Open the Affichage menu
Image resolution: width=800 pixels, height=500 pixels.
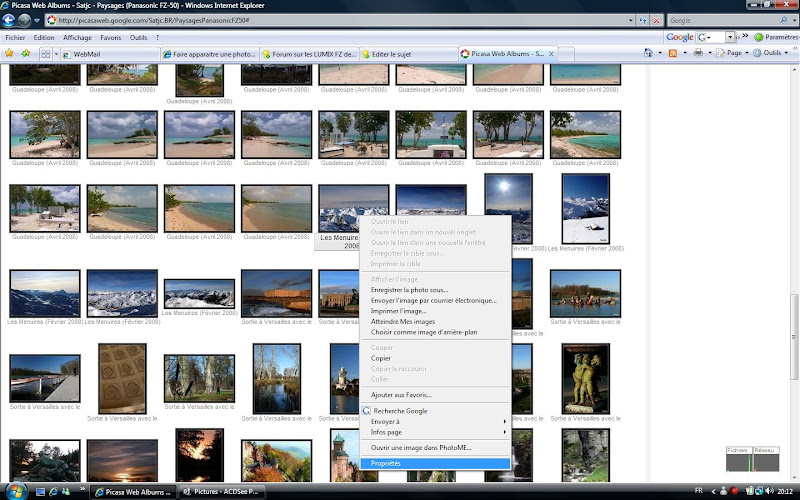click(78, 38)
